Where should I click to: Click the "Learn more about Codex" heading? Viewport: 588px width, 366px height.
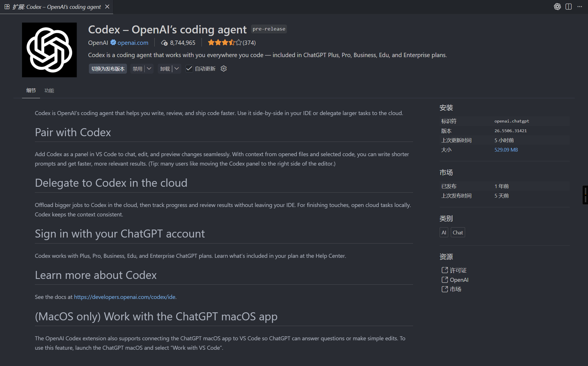point(96,275)
